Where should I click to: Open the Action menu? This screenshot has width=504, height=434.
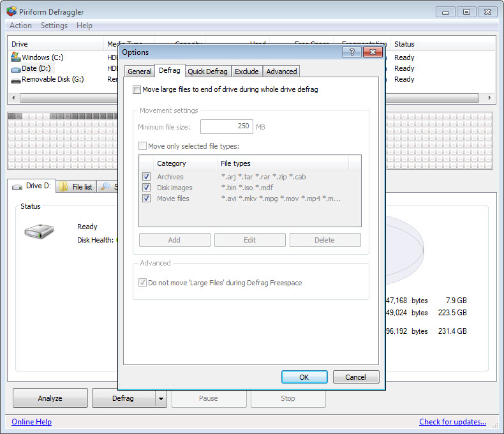click(x=20, y=26)
